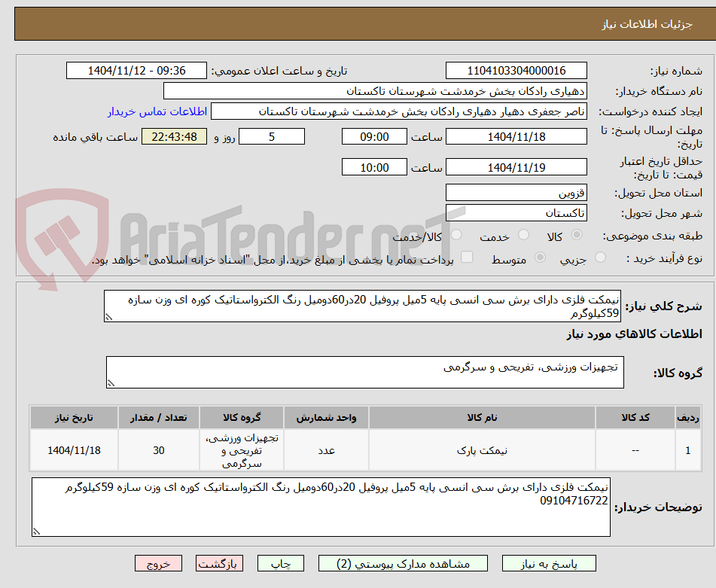Click the کد کالا column header

click(x=635, y=418)
